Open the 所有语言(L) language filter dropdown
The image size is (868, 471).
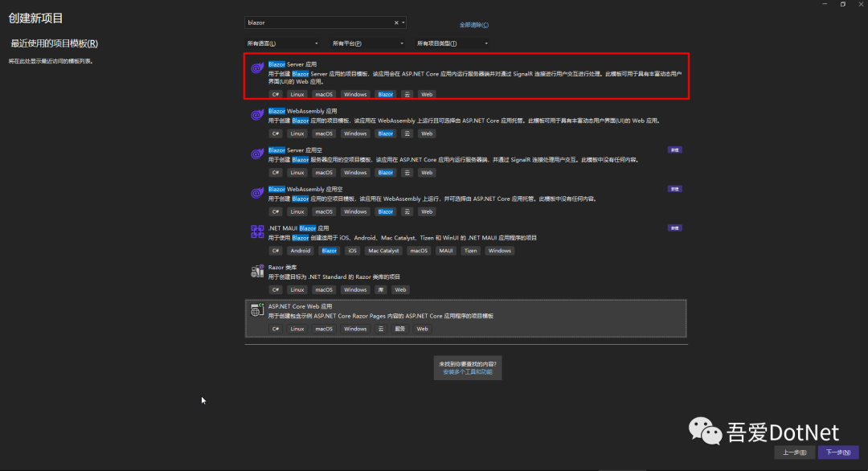(282, 43)
